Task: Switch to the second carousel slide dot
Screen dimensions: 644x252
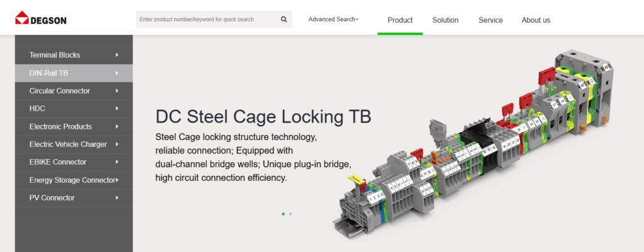Action: click(290, 214)
